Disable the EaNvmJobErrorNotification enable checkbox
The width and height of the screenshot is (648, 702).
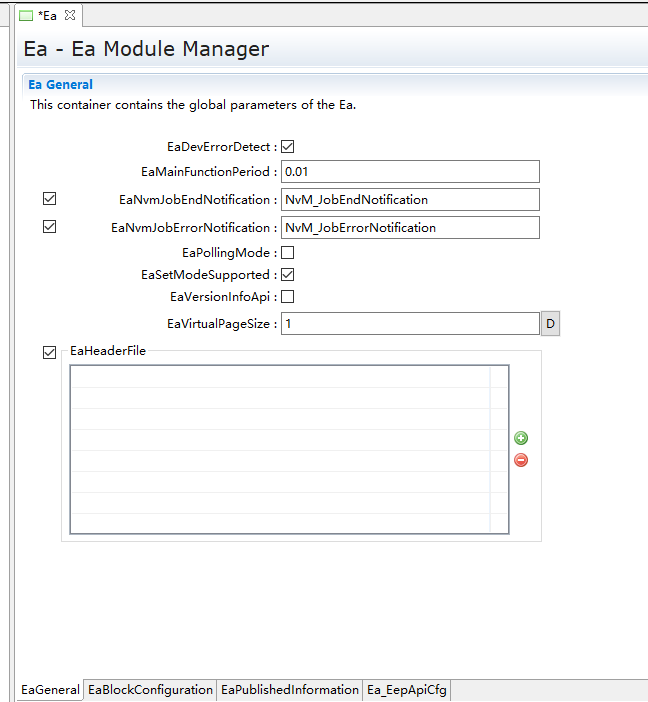(x=50, y=227)
